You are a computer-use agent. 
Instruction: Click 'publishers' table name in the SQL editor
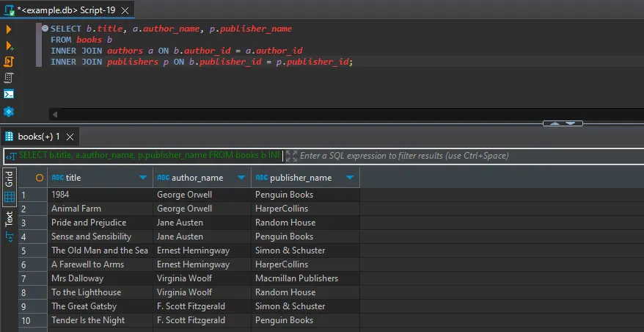tap(133, 62)
